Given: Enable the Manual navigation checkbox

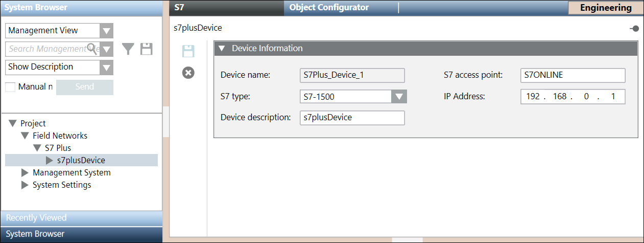Looking at the screenshot, I should pyautogui.click(x=10, y=87).
